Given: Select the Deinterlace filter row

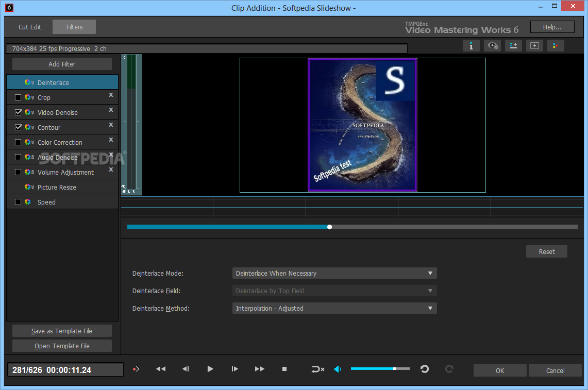Looking at the screenshot, I should point(62,82).
